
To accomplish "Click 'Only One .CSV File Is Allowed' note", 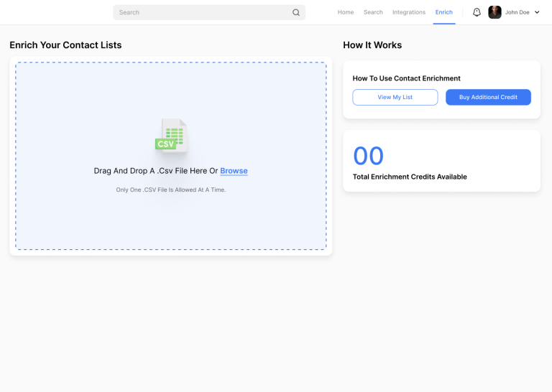I will [171, 190].
